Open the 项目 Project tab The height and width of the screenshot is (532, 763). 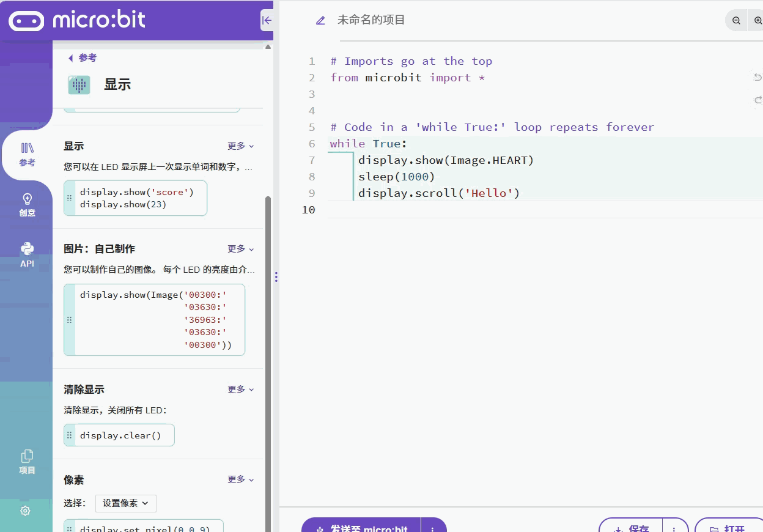[x=27, y=462]
